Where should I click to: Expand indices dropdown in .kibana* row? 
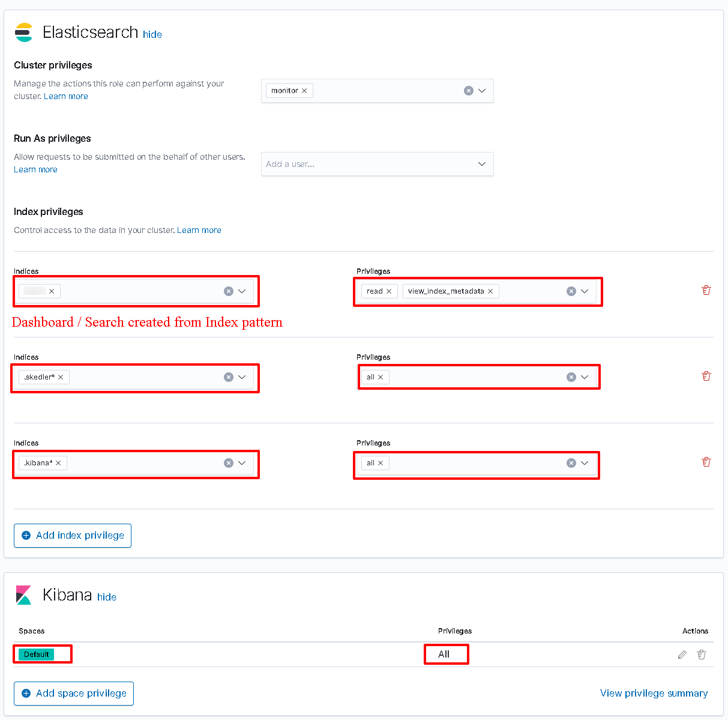click(x=242, y=463)
